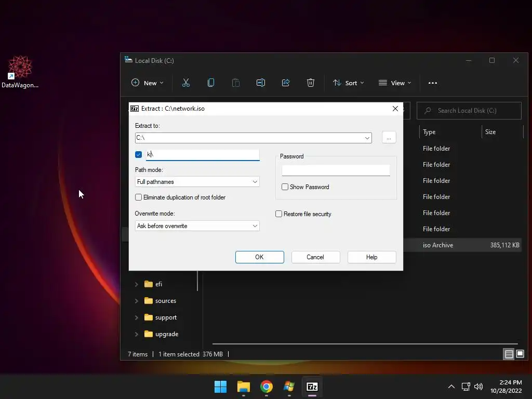This screenshot has width=532, height=399.
Task: Click OK to start extraction
Action: [x=260, y=257]
